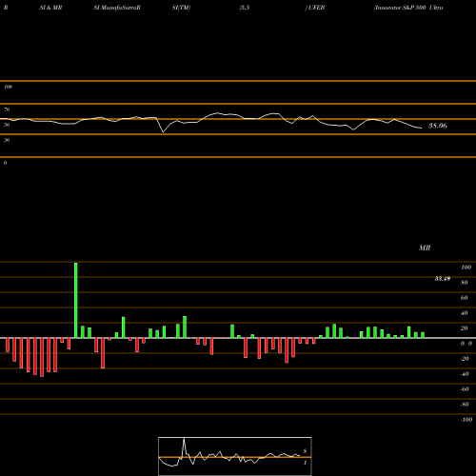Click the RSI value 38.06 label
This screenshot has height=476, width=476.
click(x=438, y=126)
